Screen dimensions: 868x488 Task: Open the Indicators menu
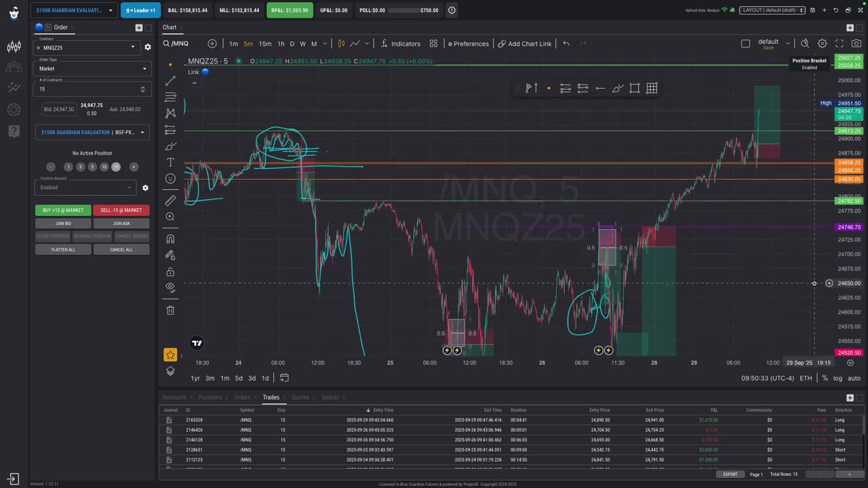400,43
